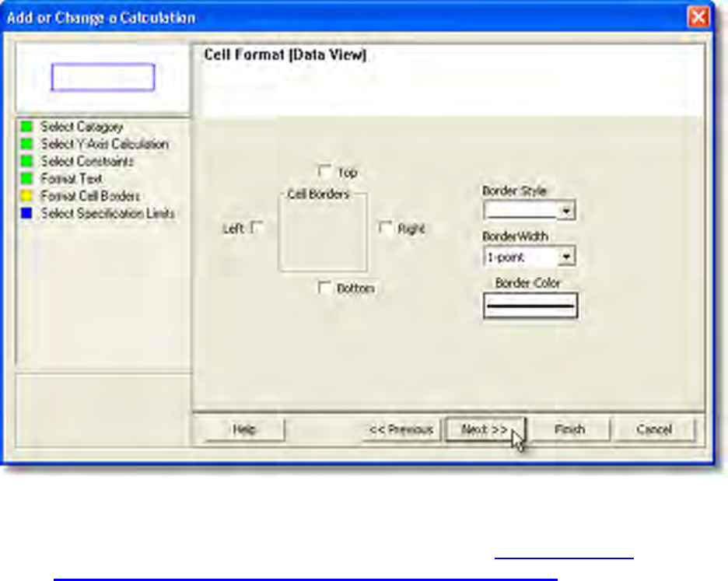Close the Add or Change a Calculation dialog
This screenshot has width=728, height=581.
698,18
